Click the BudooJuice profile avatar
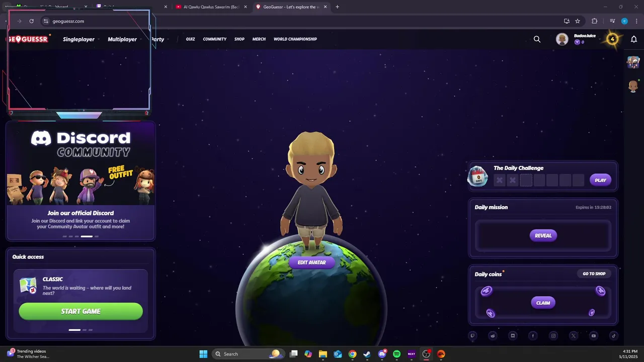The width and height of the screenshot is (644, 362). (562, 39)
